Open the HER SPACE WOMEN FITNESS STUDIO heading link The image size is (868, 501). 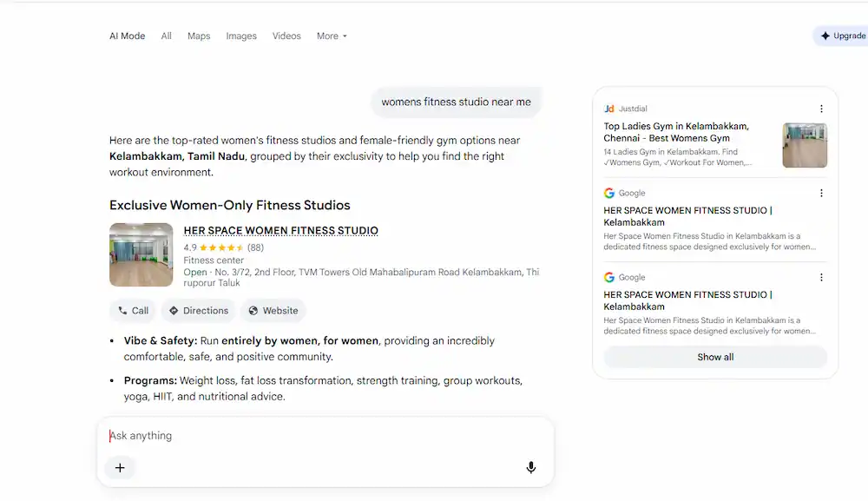280,230
